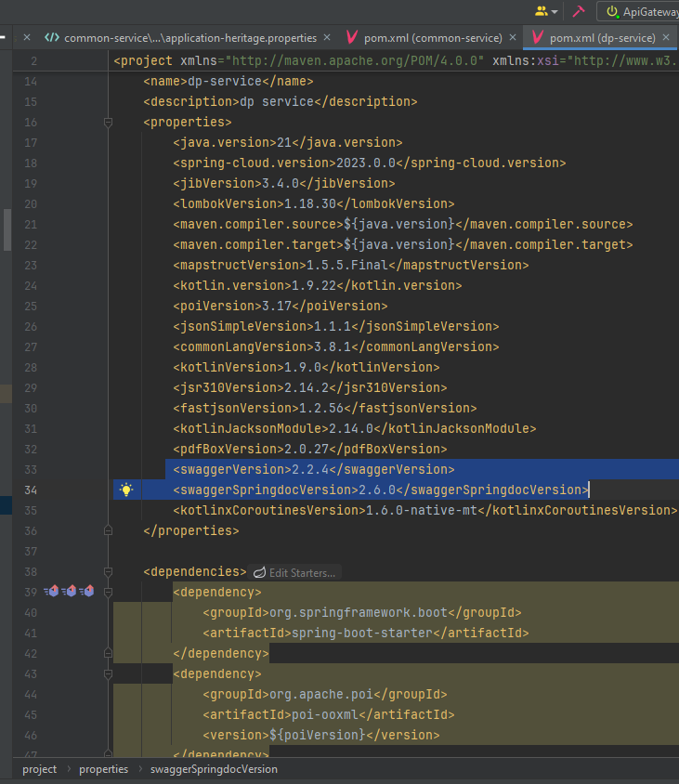Close the application-heritage.properties tab

pos(327,37)
